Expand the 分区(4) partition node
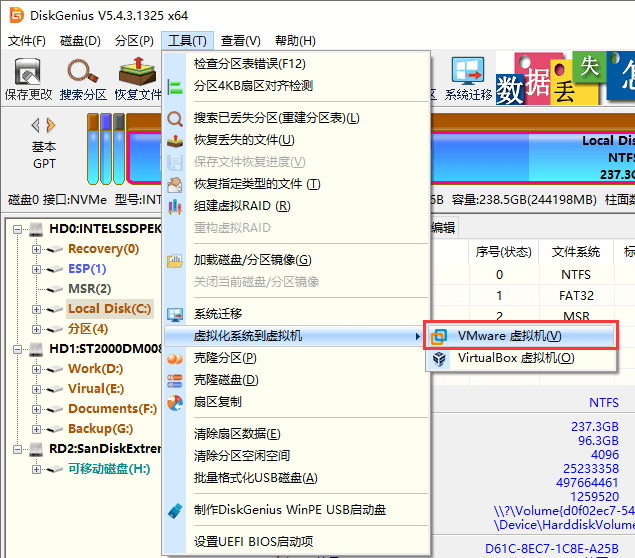 point(36,329)
